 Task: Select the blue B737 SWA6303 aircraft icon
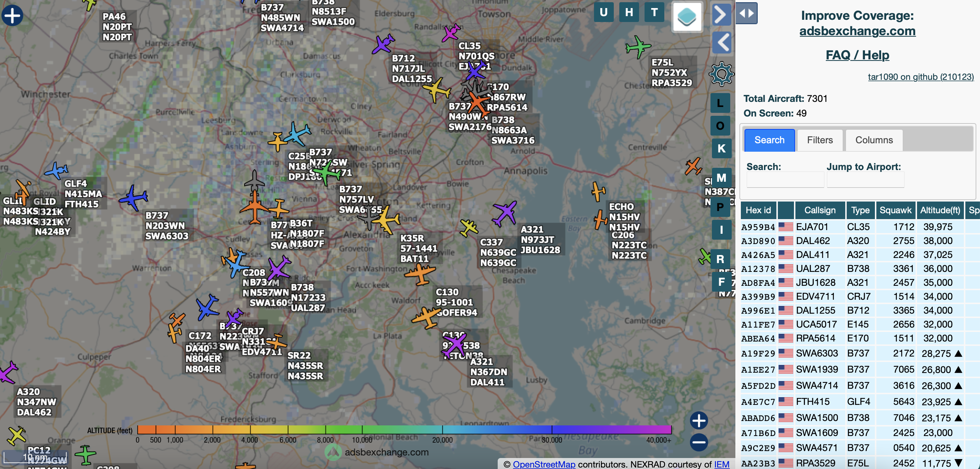[133, 198]
